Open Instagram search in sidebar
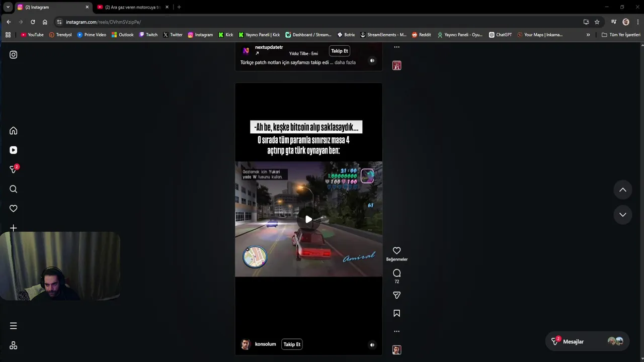The width and height of the screenshot is (644, 362). pyautogui.click(x=14, y=189)
